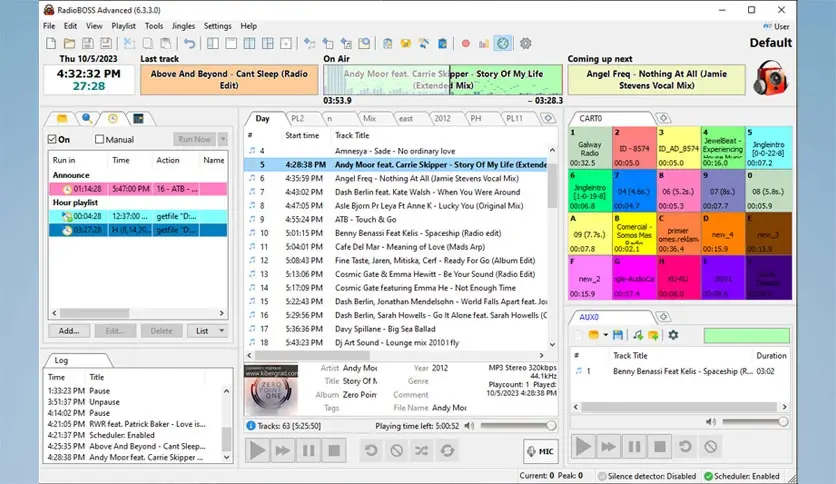Add a new playlist tab with plus icon
This screenshot has width=836, height=484.
(549, 118)
